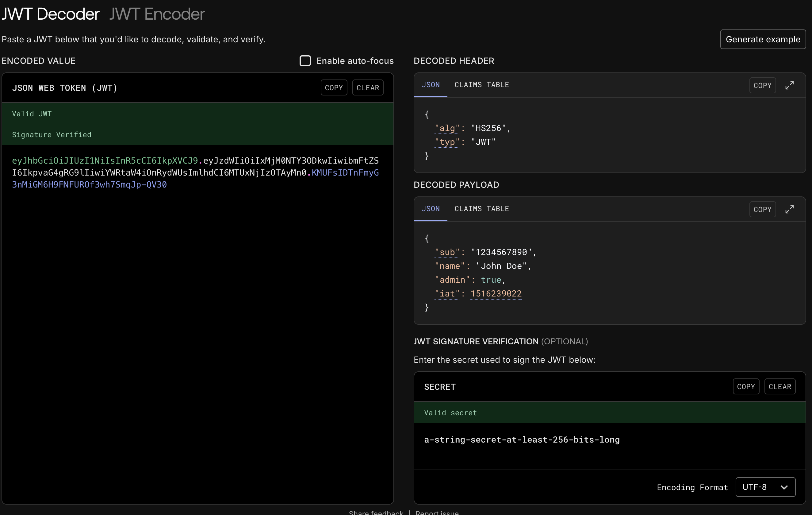
Task: Click into the secret input text
Action: point(521,439)
